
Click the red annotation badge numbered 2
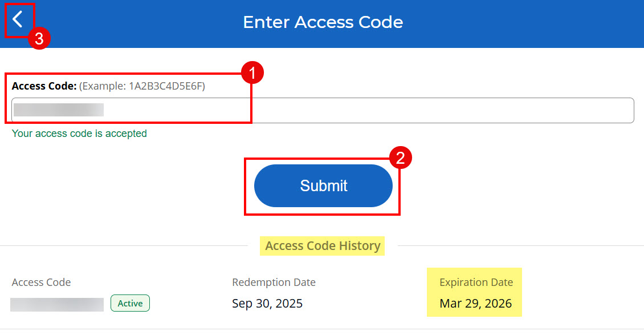pyautogui.click(x=400, y=158)
